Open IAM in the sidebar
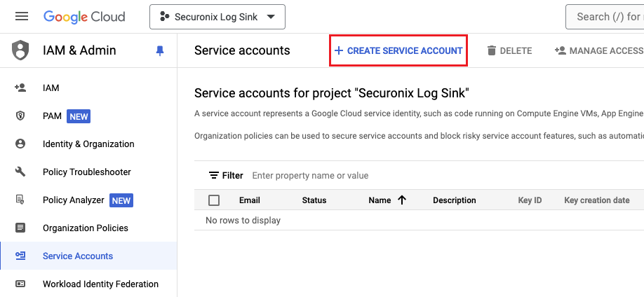The height and width of the screenshot is (297, 644). click(x=51, y=88)
